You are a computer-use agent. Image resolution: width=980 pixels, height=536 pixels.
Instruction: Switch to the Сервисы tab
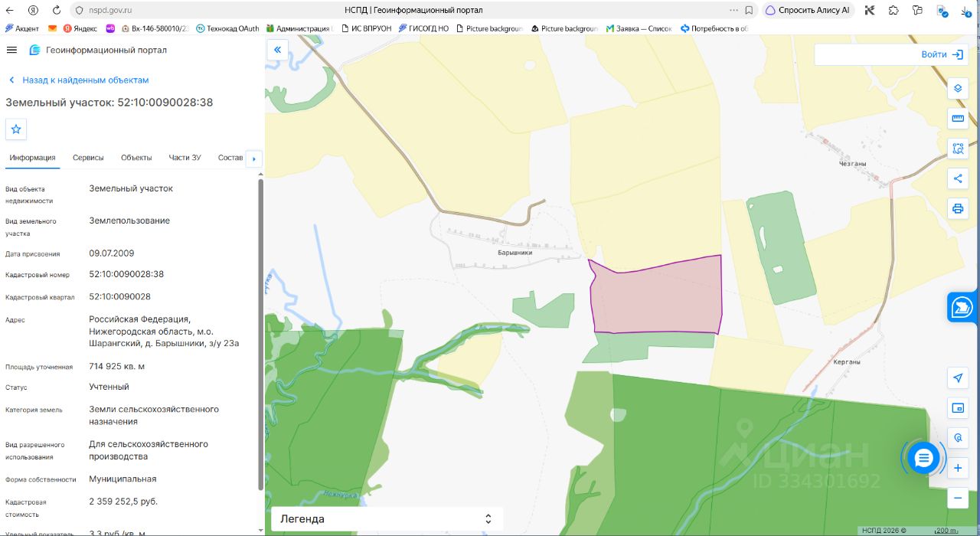pos(88,158)
